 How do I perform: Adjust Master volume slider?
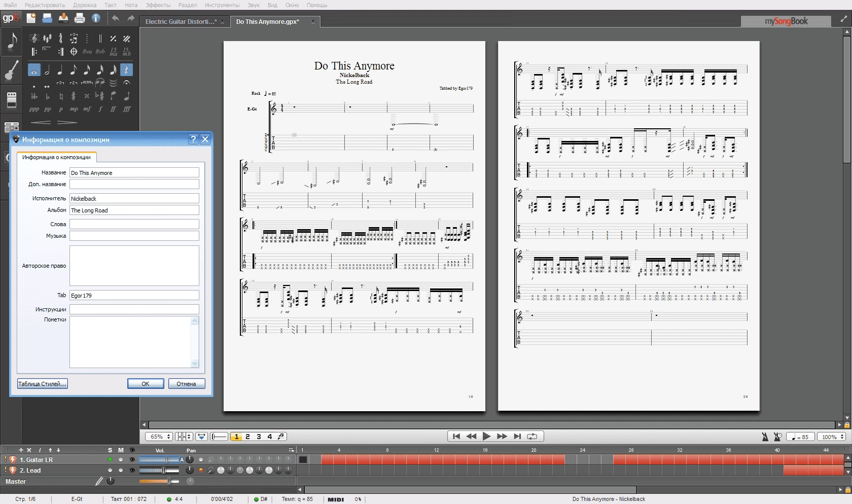tap(159, 481)
